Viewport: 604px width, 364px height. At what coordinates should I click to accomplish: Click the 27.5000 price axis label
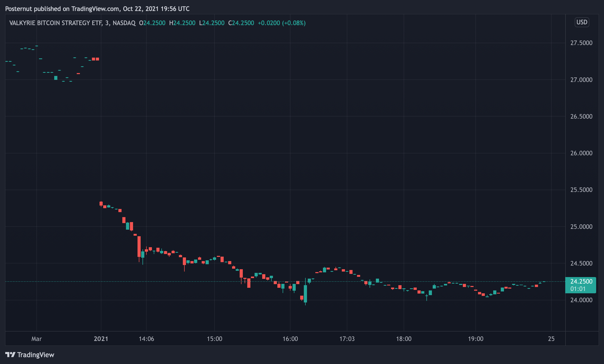581,43
